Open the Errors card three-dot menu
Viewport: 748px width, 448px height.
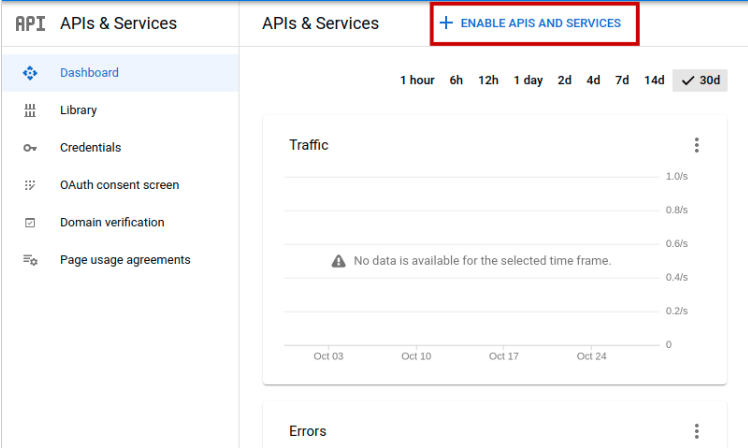pos(697,431)
